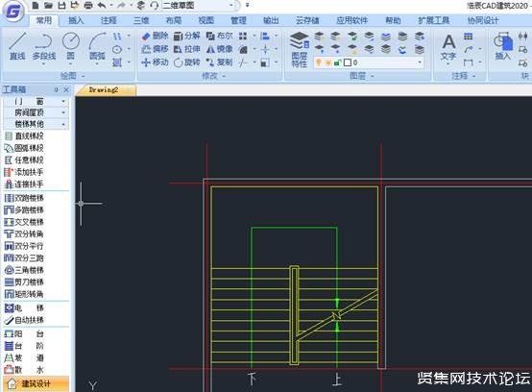Select the 圆 circle tool

(70, 46)
